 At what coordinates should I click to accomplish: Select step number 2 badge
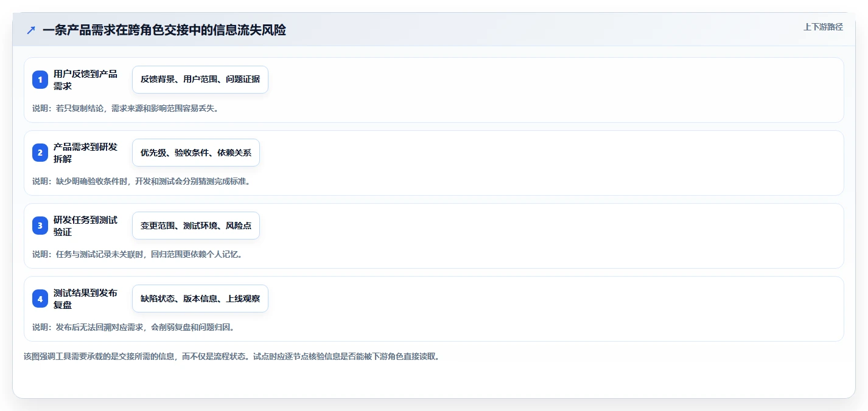click(x=40, y=153)
